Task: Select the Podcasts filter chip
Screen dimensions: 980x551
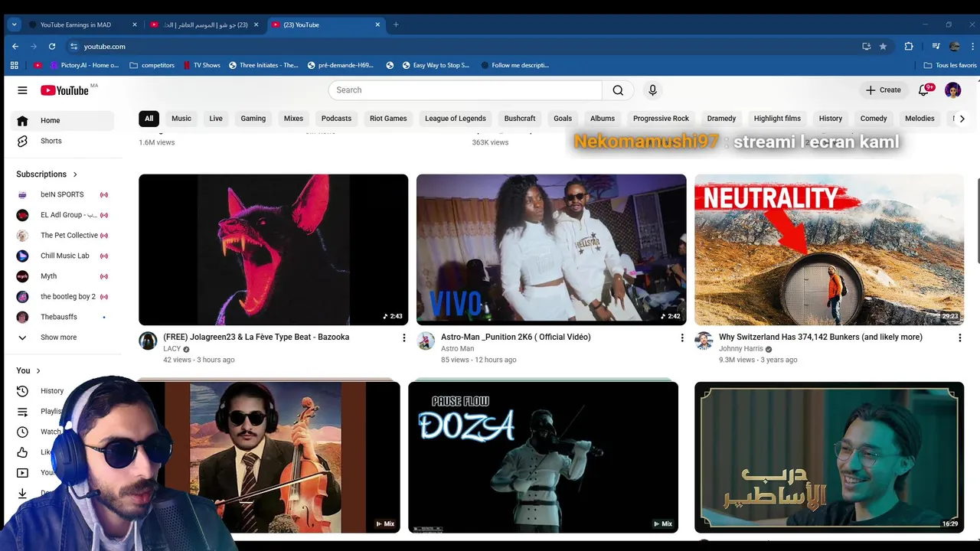Action: (x=336, y=119)
